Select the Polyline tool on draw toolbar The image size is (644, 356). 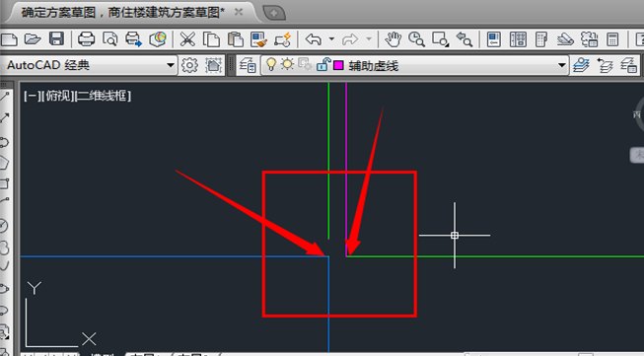coord(5,142)
